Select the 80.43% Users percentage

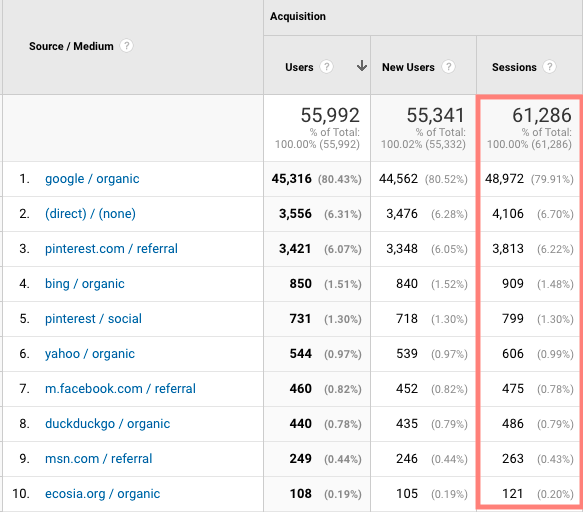[339, 180]
